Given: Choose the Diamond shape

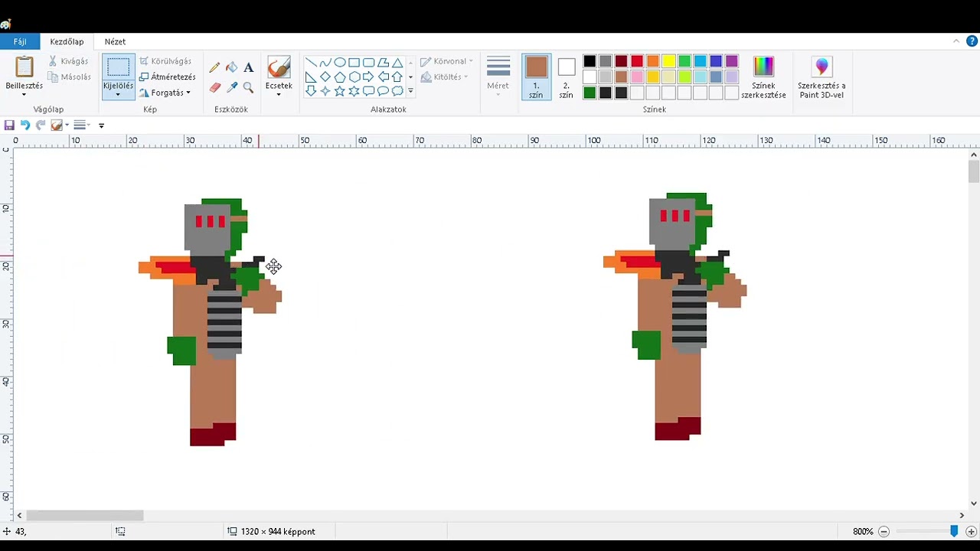Looking at the screenshot, I should click(x=325, y=77).
